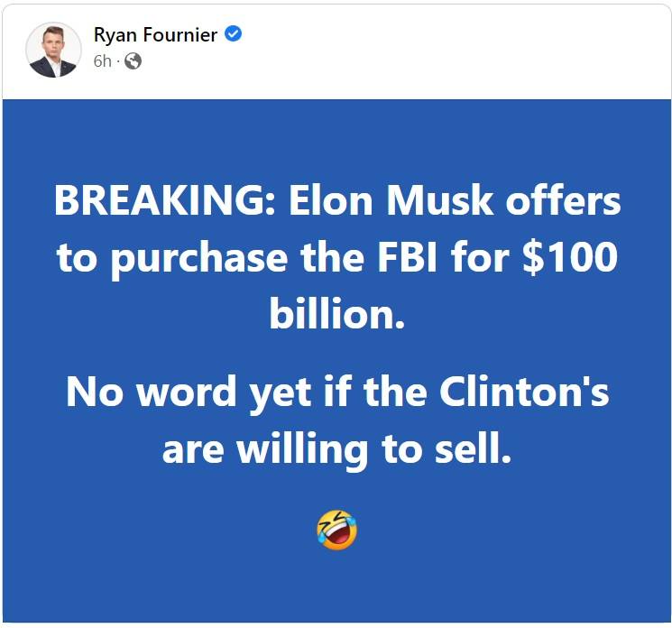Click the words are willing
Image resolution: width=672 pixels, height=628 pixels.
click(265, 451)
